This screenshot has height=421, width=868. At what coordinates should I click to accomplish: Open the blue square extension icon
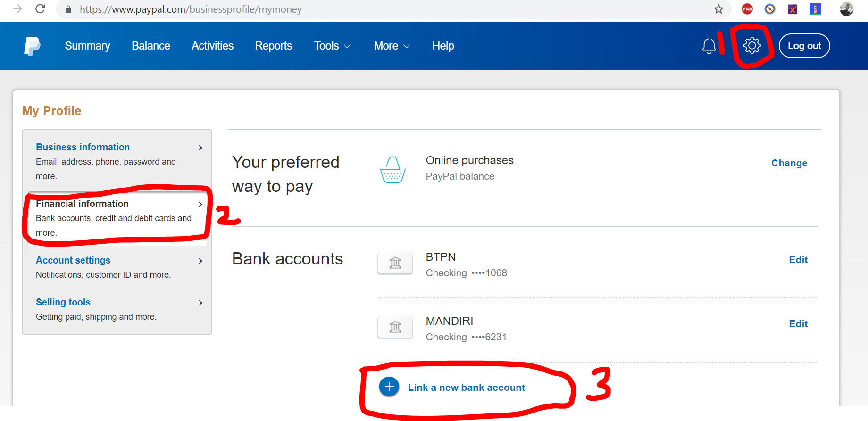pos(815,9)
